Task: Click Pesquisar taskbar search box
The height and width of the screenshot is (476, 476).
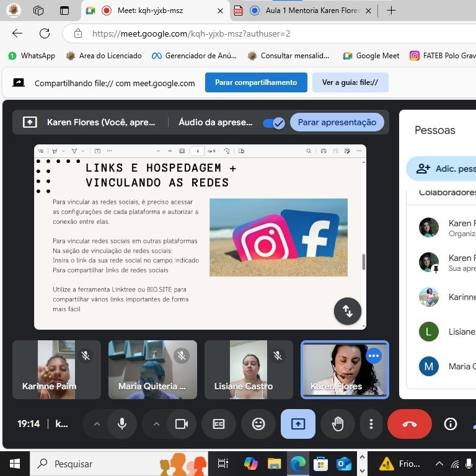Action: click(x=119, y=464)
